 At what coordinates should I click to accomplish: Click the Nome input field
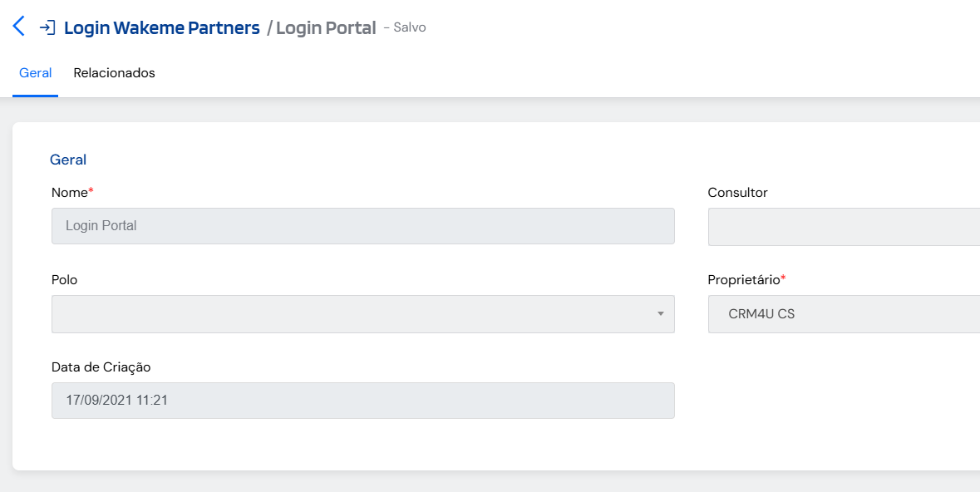pyautogui.click(x=363, y=226)
